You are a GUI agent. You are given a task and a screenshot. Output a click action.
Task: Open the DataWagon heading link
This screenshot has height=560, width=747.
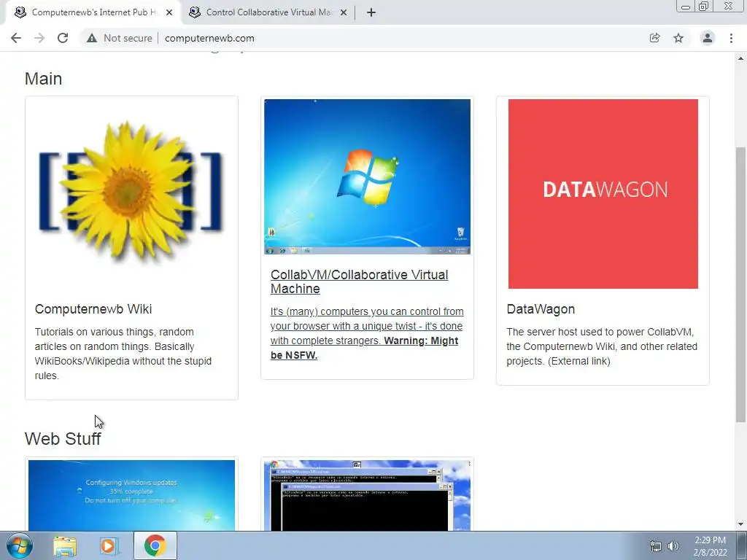541,309
